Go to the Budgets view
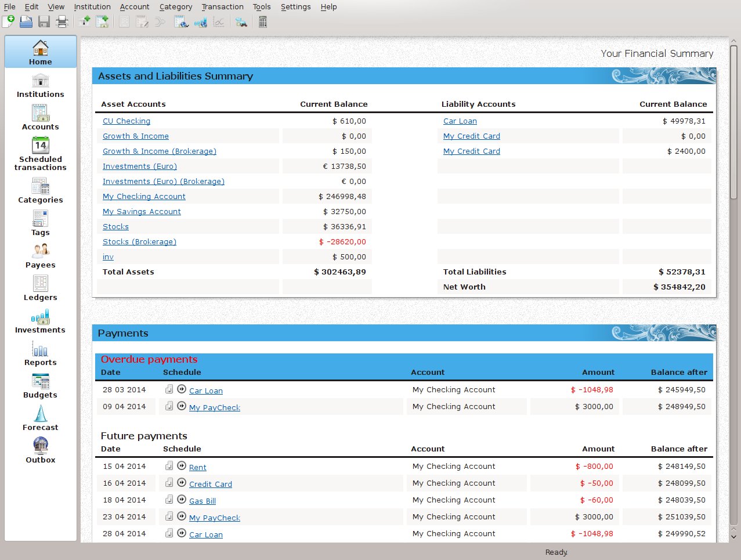This screenshot has width=741, height=560. [41, 386]
